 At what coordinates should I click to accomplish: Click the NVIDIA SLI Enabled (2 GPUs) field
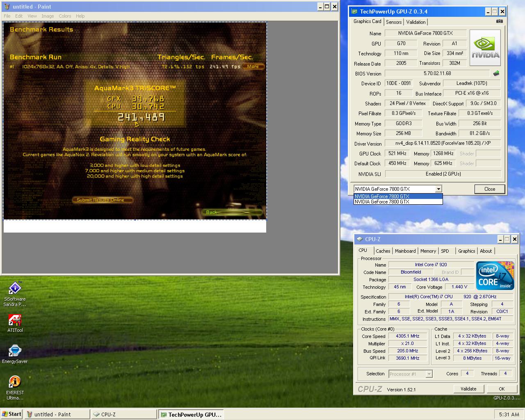coord(443,174)
